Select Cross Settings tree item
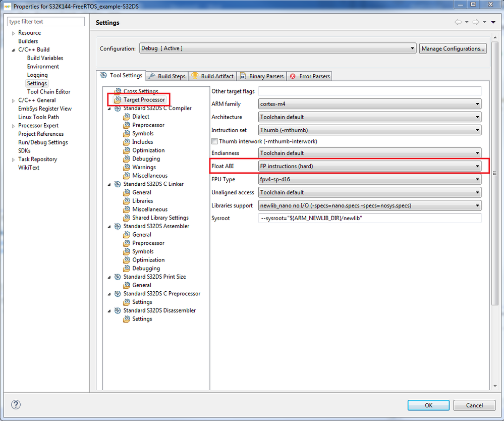 pos(141,91)
